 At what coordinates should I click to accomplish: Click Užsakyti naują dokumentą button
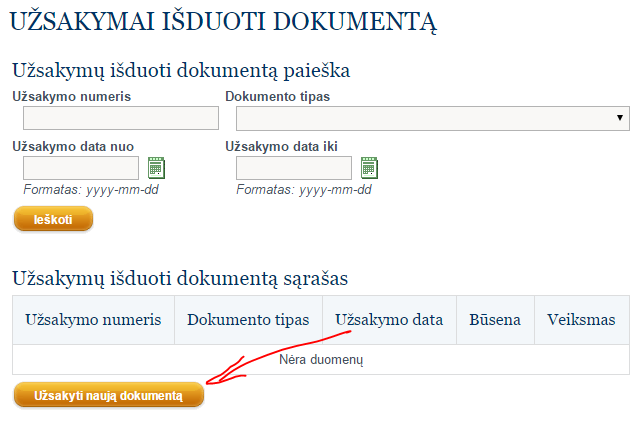click(x=109, y=395)
